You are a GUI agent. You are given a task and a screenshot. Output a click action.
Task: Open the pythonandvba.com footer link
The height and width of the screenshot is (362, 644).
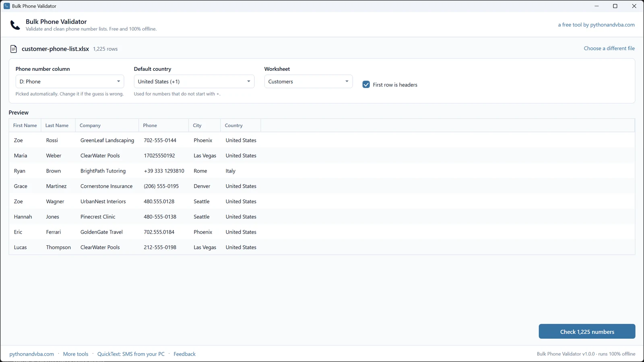(31, 354)
